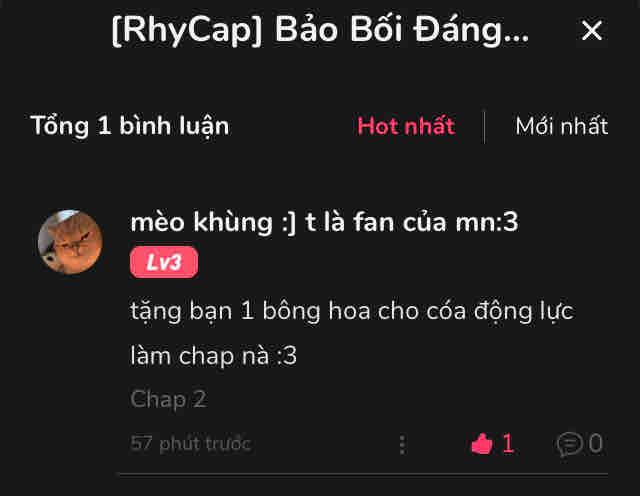Click the divider between Hot nhất and Mới nhất

tap(484, 127)
